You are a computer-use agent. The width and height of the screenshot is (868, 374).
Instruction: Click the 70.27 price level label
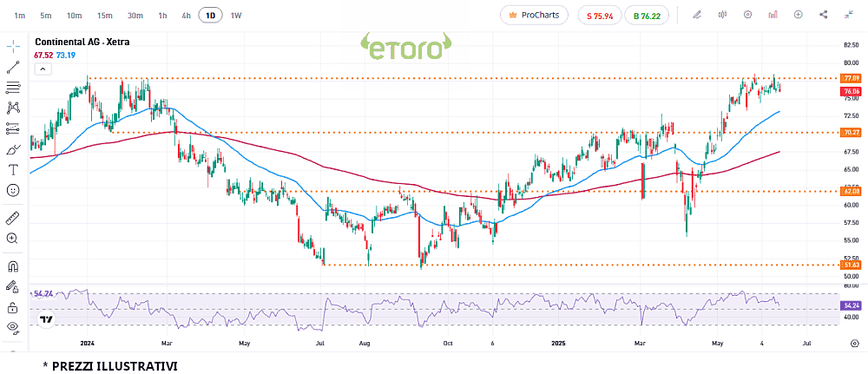pyautogui.click(x=850, y=133)
